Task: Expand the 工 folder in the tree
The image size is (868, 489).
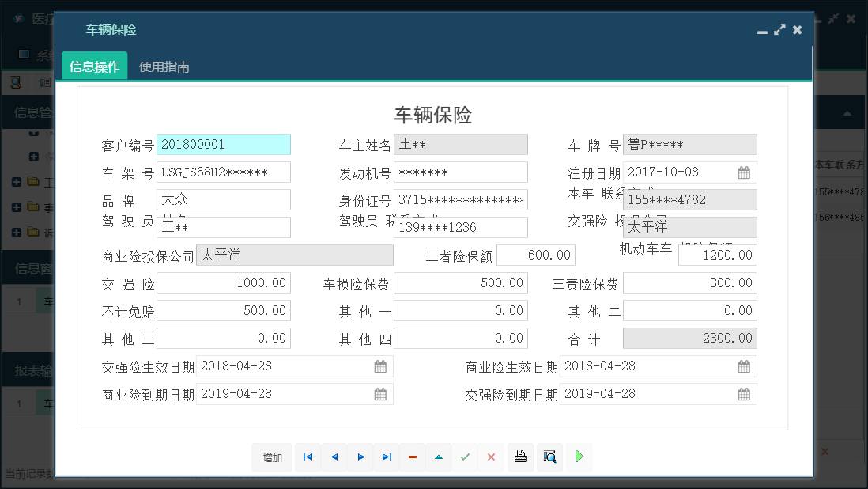Action: (x=16, y=181)
